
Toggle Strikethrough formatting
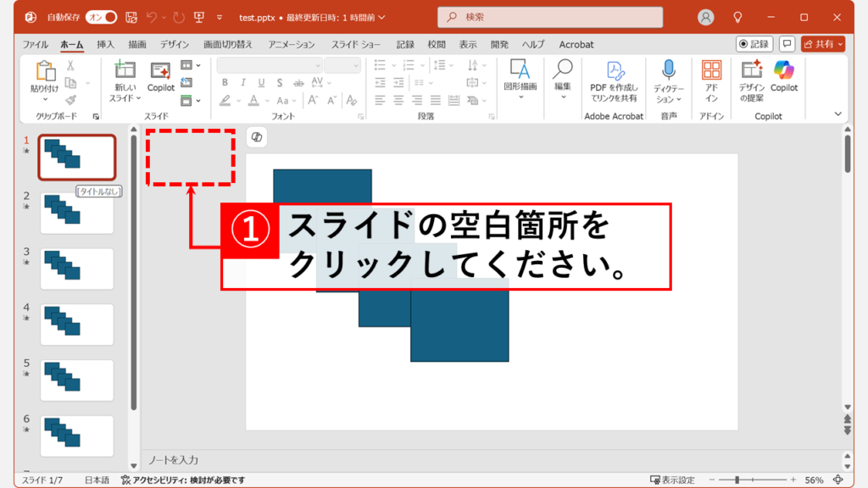pyautogui.click(x=298, y=83)
